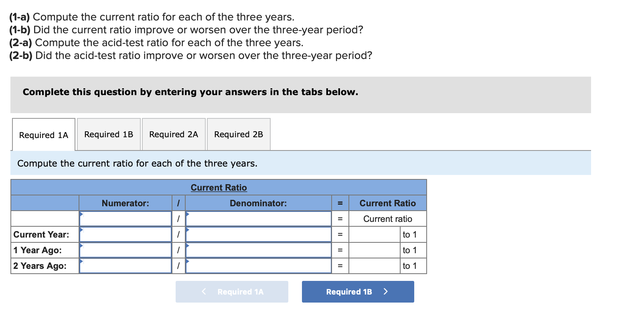Click the Required 1B next button
The height and width of the screenshot is (313, 644).
coord(357,292)
